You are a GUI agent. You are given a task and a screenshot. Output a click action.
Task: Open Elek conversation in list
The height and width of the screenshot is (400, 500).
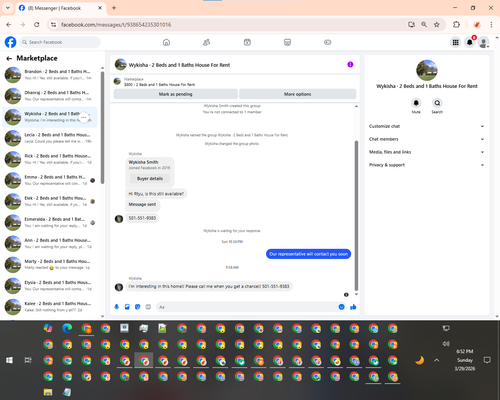50,201
